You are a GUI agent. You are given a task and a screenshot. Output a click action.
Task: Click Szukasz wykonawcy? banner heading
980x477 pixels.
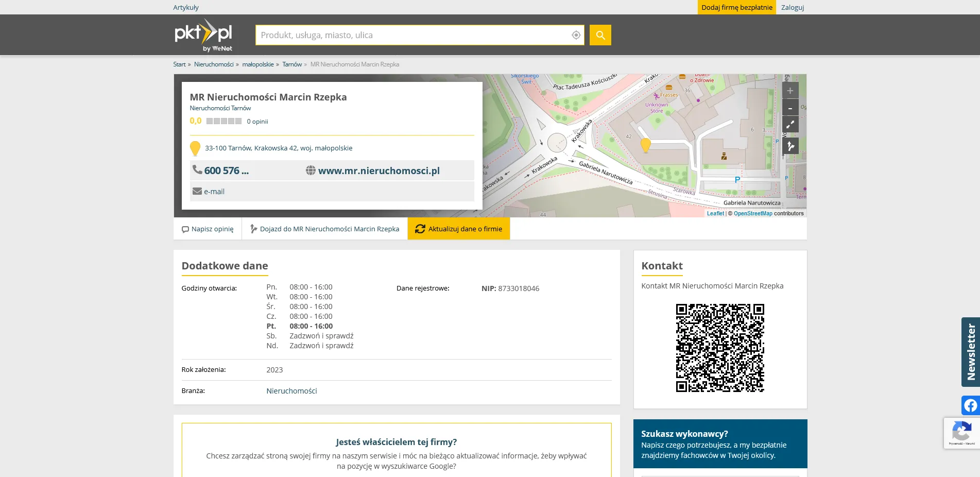(x=684, y=434)
